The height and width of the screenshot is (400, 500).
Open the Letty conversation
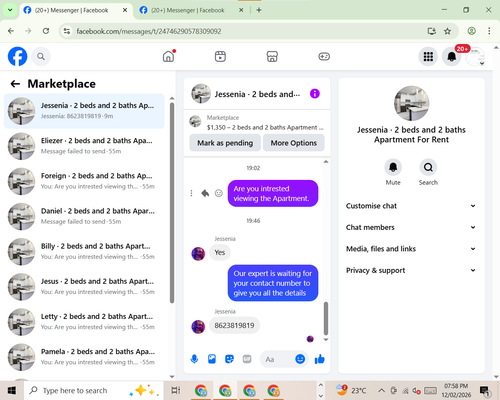tap(84, 322)
